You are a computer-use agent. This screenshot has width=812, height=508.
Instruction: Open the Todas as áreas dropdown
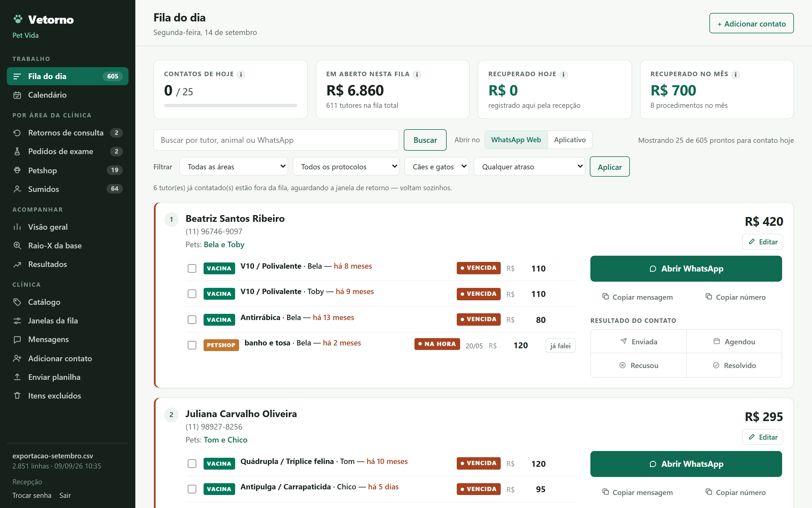click(x=233, y=167)
